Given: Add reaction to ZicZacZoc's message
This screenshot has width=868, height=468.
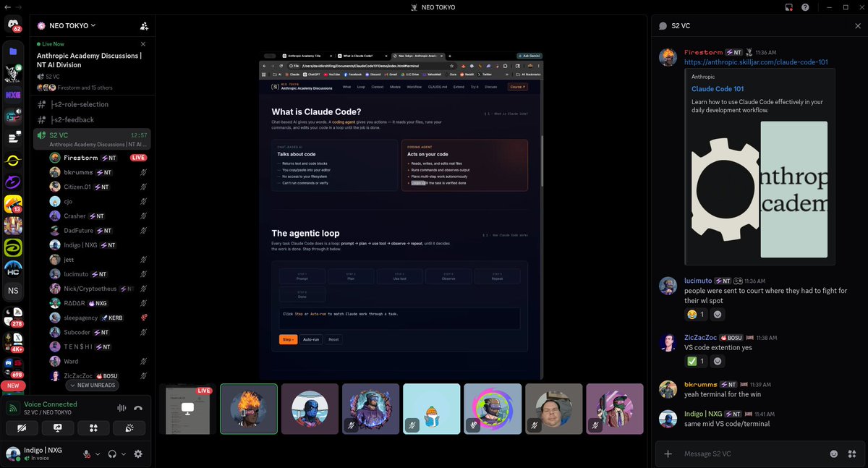Looking at the screenshot, I should click(x=718, y=361).
